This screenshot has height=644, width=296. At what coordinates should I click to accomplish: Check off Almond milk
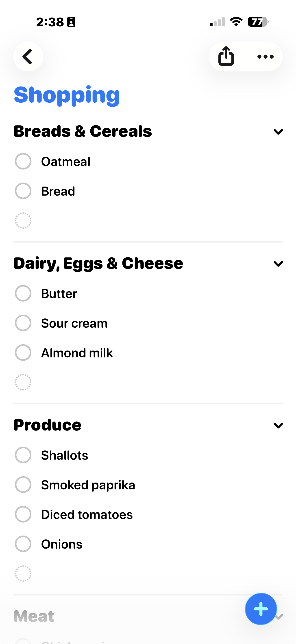point(23,353)
